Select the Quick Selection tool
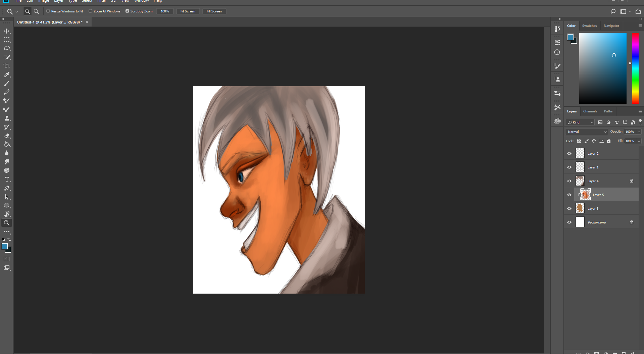This screenshot has width=644, height=354. click(7, 57)
